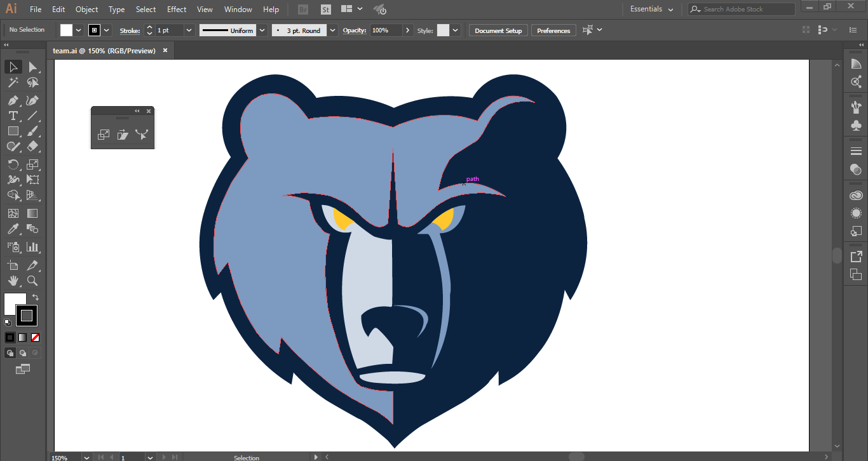Image resolution: width=868 pixels, height=461 pixels.
Task: Select the Lasso tool
Action: pos(32,83)
